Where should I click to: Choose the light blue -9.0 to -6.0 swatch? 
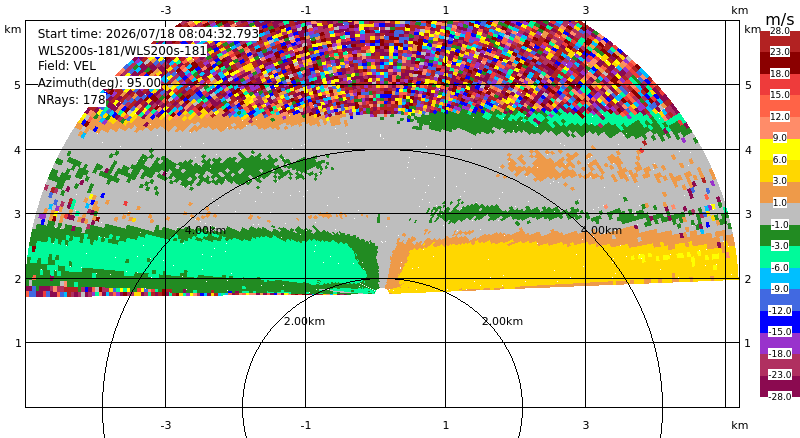tap(780, 278)
